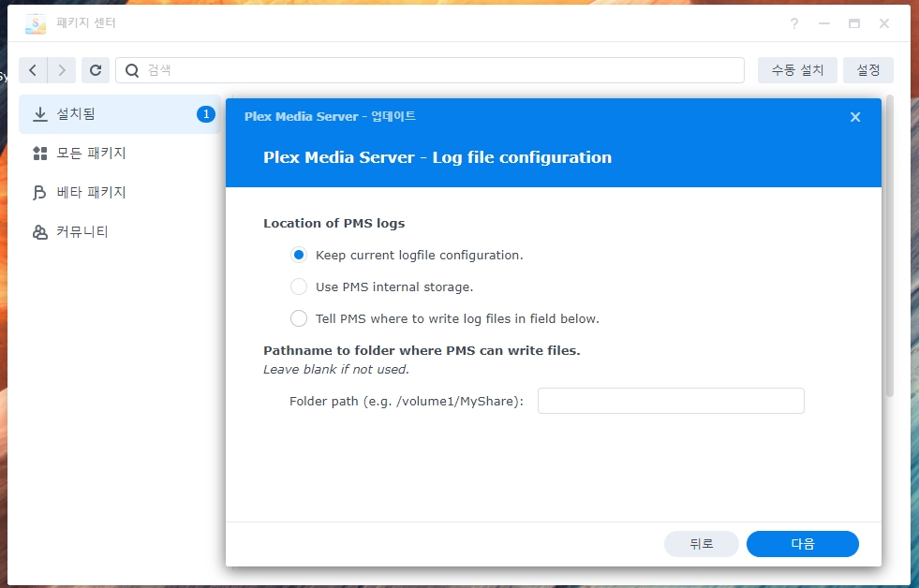This screenshot has width=919, height=588.
Task: Go back with the left arrow button
Action: click(33, 70)
